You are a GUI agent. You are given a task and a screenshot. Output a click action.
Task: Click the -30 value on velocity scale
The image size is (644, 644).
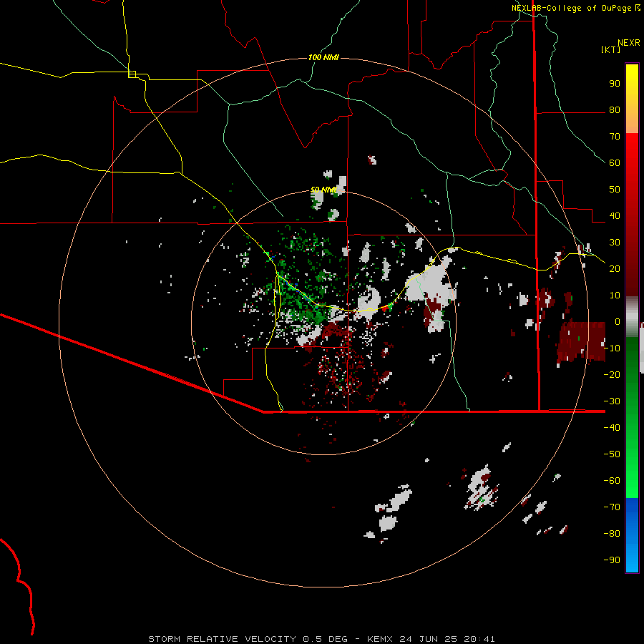[612, 401]
